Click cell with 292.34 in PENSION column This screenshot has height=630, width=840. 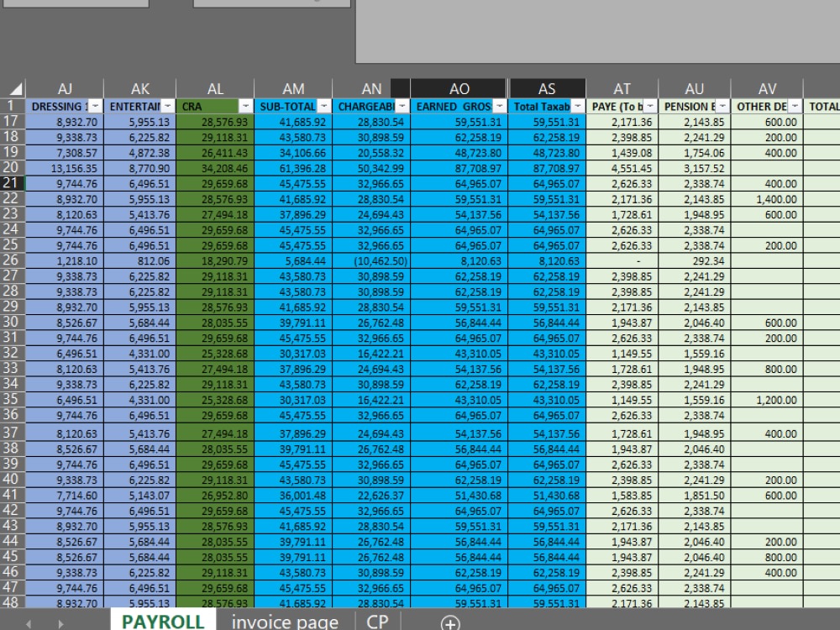695,261
